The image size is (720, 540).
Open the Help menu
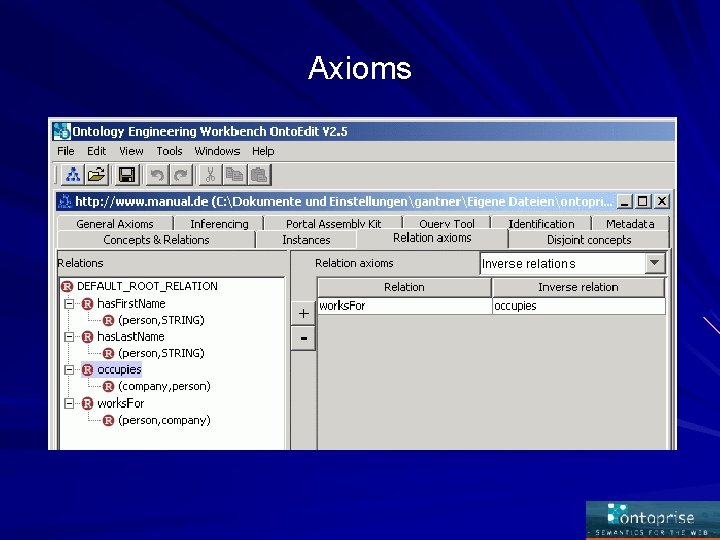point(263,151)
